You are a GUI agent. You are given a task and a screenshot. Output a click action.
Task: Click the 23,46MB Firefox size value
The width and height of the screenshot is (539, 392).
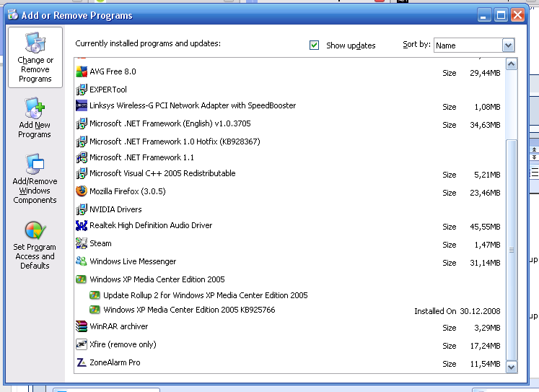coord(485,193)
